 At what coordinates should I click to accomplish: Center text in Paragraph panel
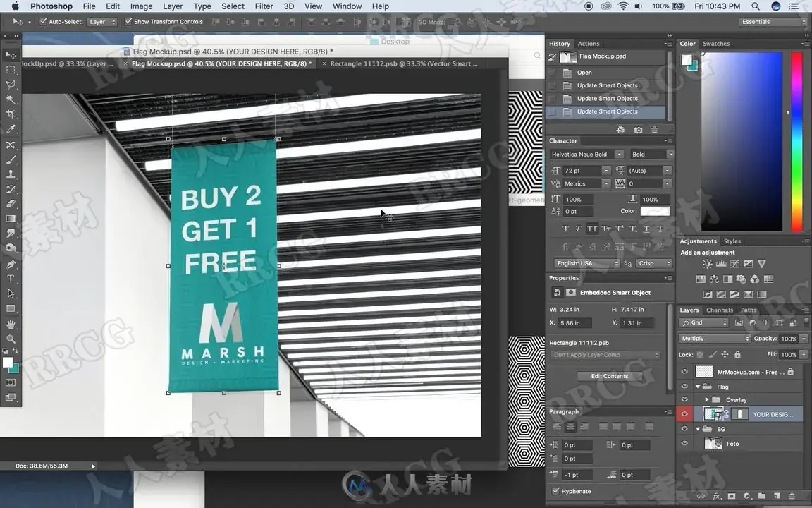pyautogui.click(x=570, y=427)
